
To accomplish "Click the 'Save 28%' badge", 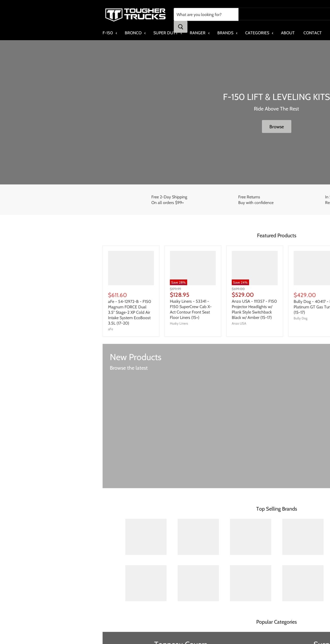I will coord(178,282).
